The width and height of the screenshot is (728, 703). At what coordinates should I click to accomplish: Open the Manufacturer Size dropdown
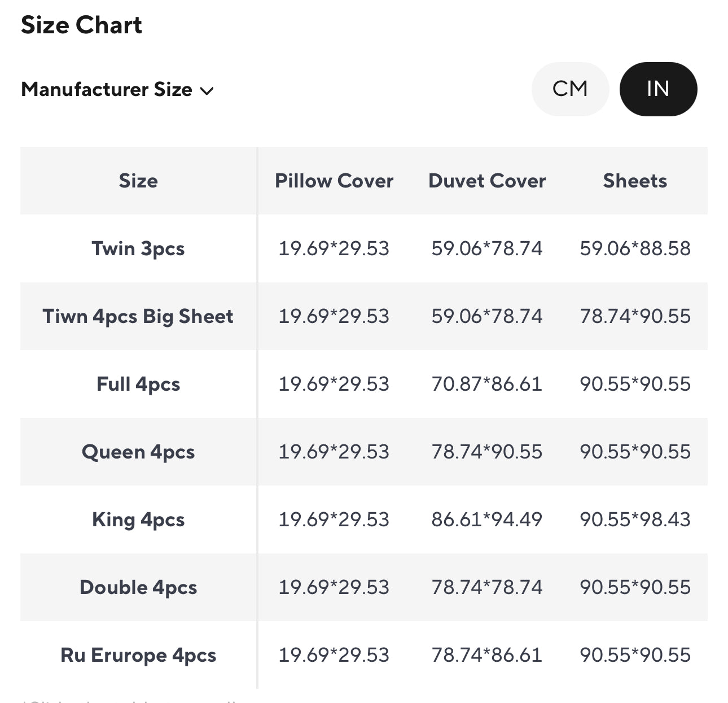click(x=107, y=90)
